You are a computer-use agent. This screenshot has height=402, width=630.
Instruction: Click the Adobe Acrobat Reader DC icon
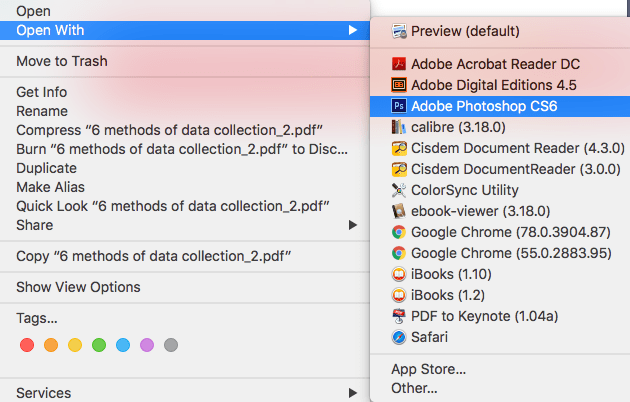tap(399, 64)
